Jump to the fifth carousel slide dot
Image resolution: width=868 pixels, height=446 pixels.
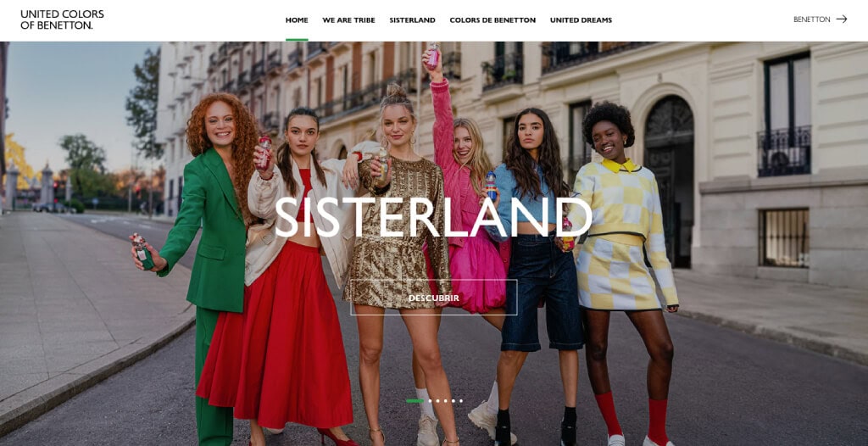pos(453,401)
